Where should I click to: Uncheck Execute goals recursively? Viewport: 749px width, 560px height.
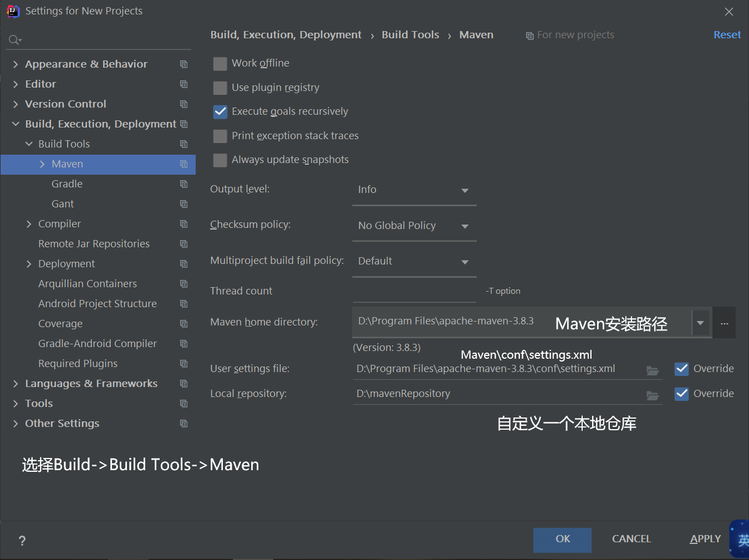click(x=220, y=112)
